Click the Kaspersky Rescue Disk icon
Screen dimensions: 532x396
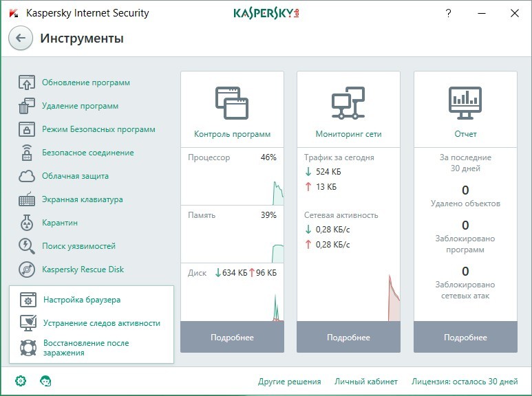(27, 269)
